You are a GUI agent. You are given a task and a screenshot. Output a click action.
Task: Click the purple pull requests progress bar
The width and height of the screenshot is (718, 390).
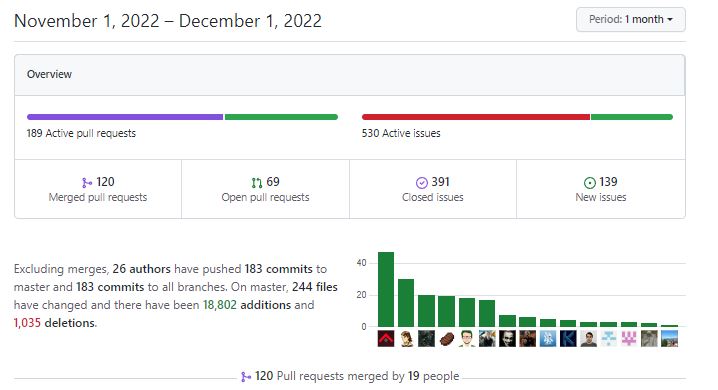(x=125, y=117)
